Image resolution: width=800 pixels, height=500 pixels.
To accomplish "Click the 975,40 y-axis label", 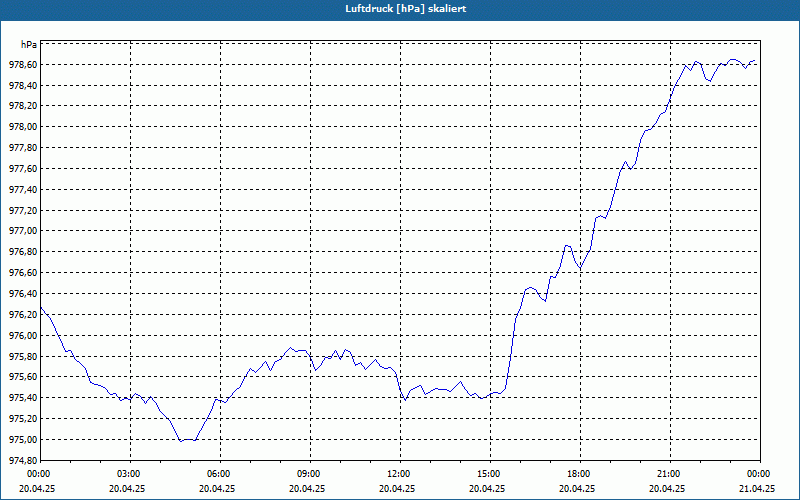I will [23, 398].
